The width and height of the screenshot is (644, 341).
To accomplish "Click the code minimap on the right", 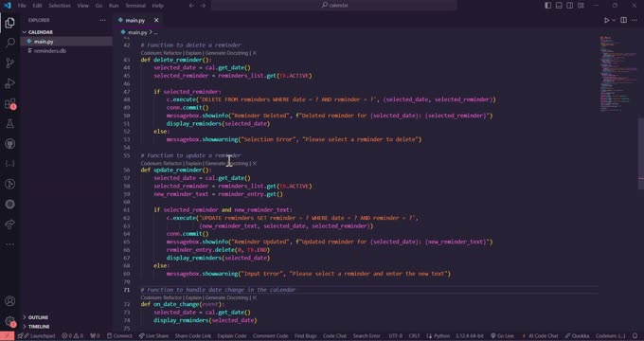I will click(x=618, y=74).
